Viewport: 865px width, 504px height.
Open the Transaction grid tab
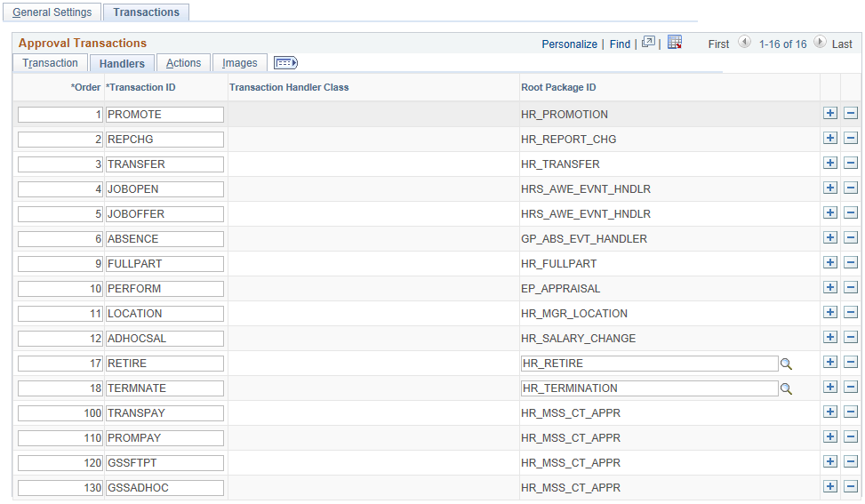[x=50, y=63]
